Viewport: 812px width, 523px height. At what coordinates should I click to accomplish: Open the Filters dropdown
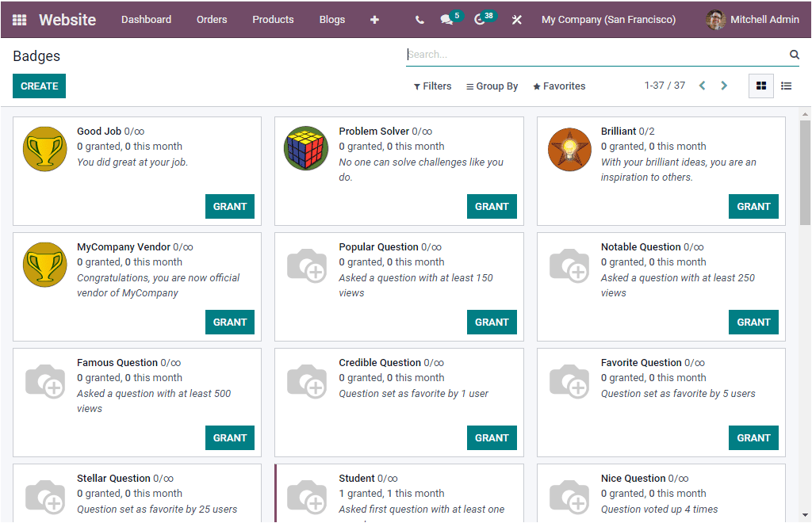tap(432, 86)
